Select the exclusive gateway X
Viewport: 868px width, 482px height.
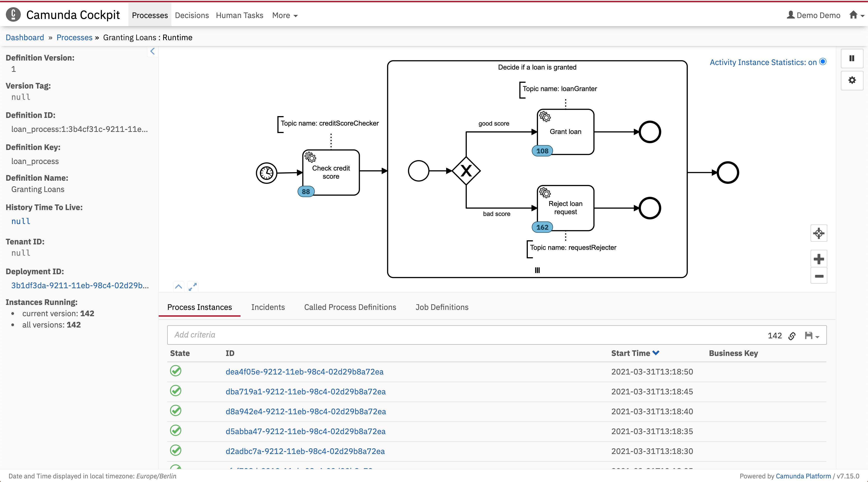[x=466, y=171]
